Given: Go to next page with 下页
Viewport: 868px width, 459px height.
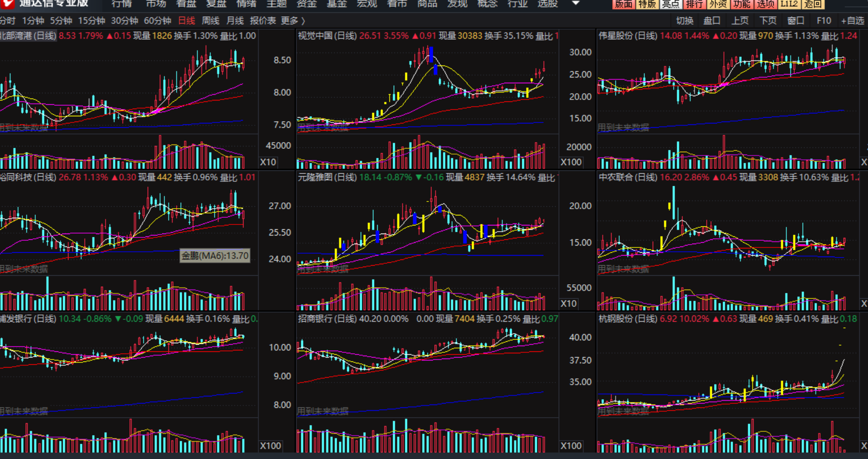Looking at the screenshot, I should coord(768,21).
